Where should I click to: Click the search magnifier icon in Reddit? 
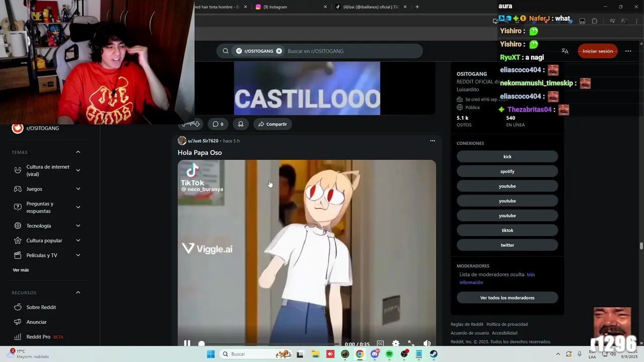point(225,51)
